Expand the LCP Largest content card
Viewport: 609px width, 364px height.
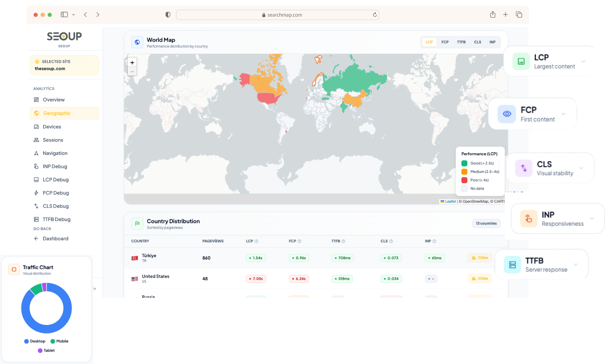583,61
